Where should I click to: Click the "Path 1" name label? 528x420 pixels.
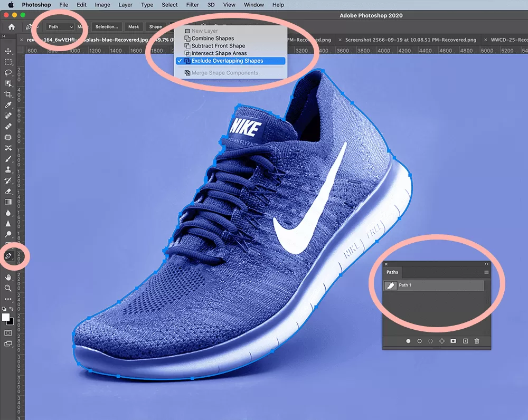[x=405, y=285]
